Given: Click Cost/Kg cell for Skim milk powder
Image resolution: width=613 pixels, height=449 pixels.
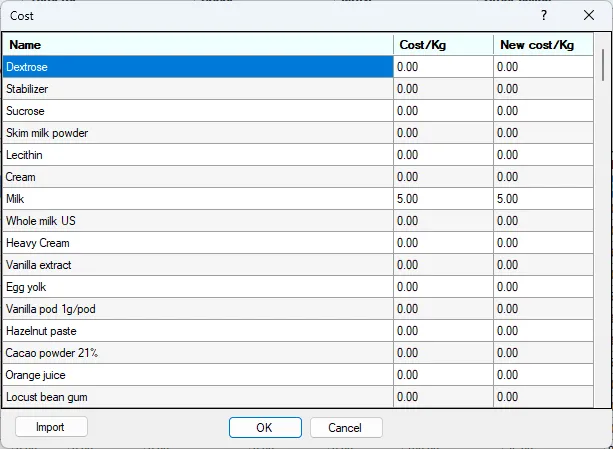Looking at the screenshot, I should click(x=443, y=132).
